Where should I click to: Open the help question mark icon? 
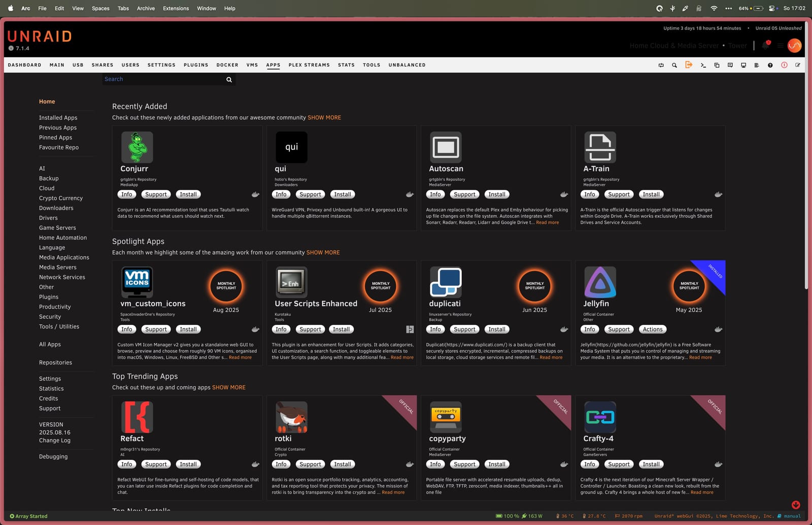[x=770, y=65]
